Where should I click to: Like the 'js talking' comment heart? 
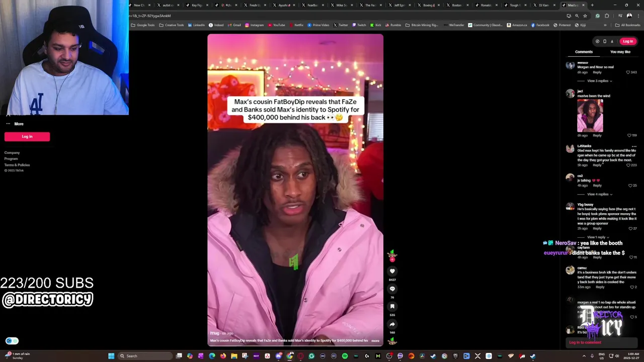[x=630, y=186]
